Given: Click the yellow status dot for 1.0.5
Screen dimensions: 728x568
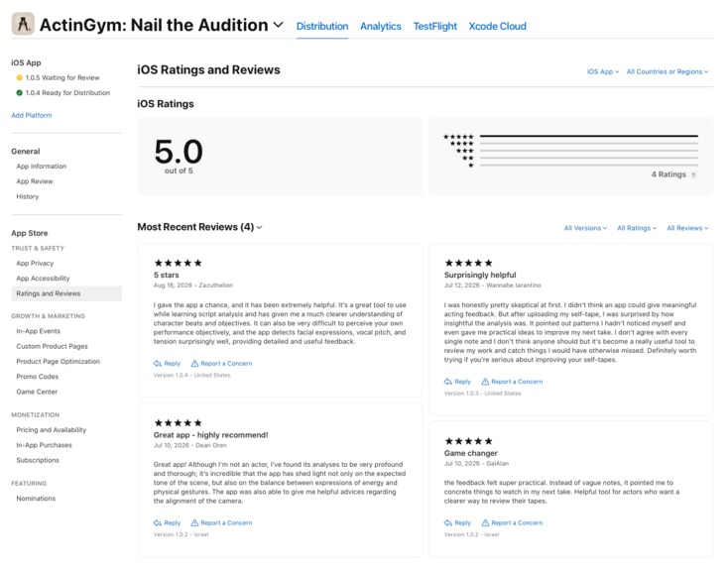Looking at the screenshot, I should [19, 77].
